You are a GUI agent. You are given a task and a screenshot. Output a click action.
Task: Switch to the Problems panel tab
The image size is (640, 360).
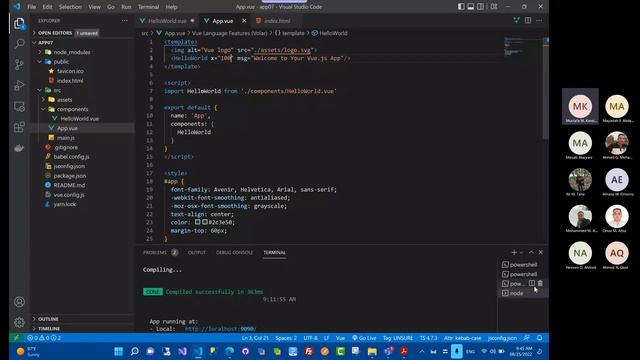[x=160, y=252]
